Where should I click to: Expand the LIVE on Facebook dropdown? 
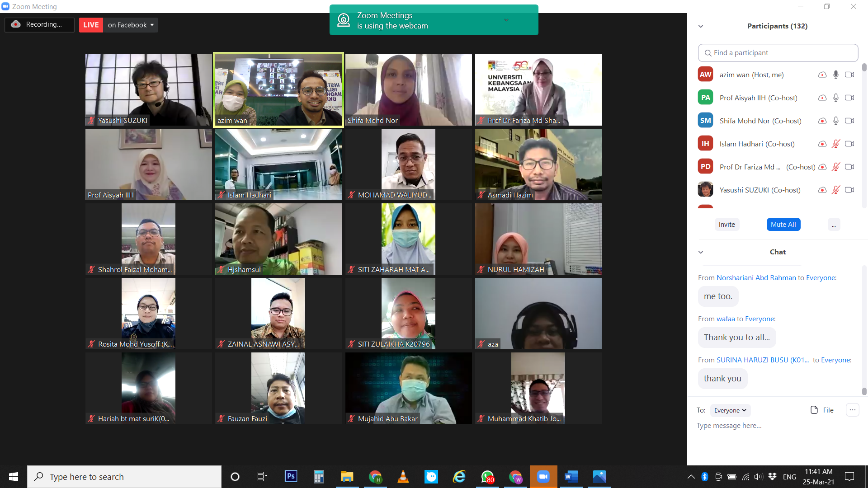point(152,25)
